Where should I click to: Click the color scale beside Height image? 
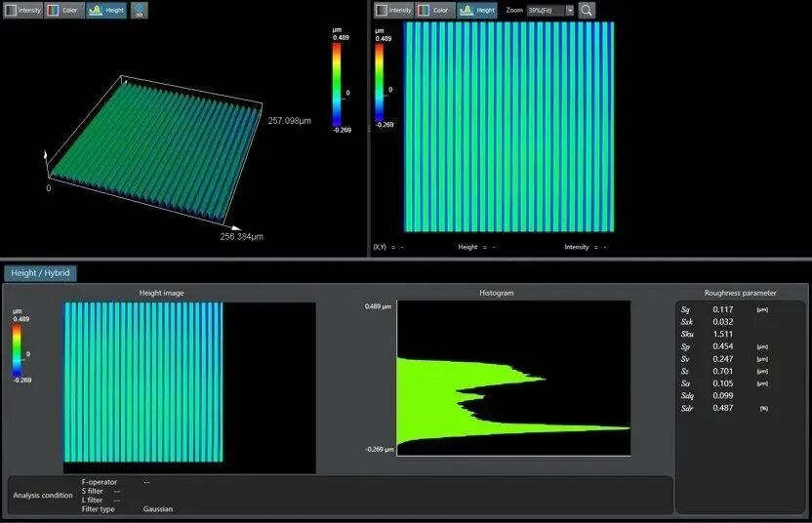18,349
